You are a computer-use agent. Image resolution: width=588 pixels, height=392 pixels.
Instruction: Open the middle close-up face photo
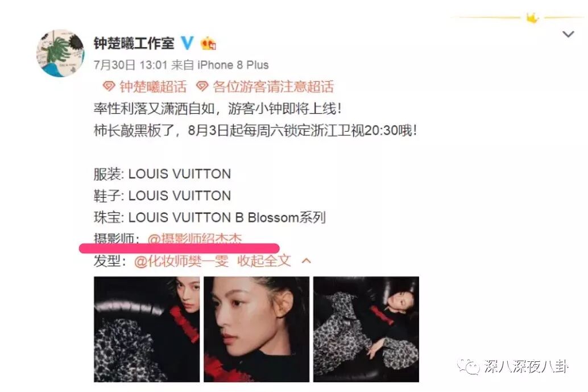coord(256,330)
